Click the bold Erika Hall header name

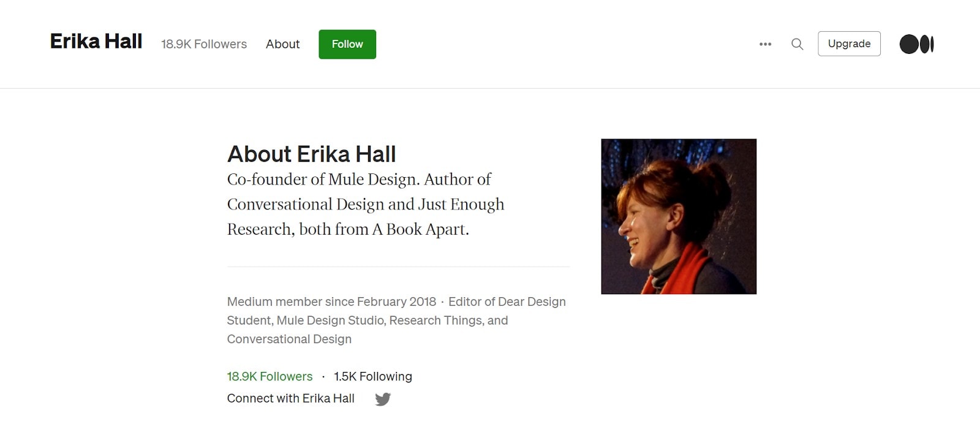(96, 42)
